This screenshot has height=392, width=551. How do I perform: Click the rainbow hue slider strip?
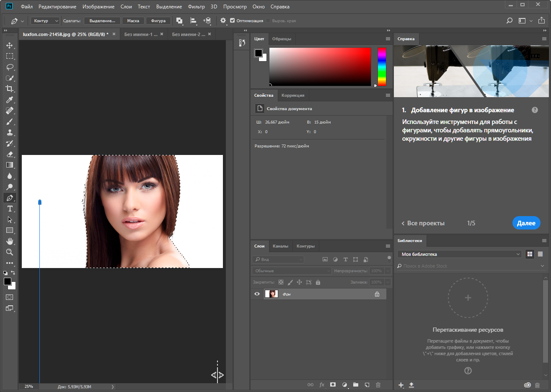tap(382, 66)
